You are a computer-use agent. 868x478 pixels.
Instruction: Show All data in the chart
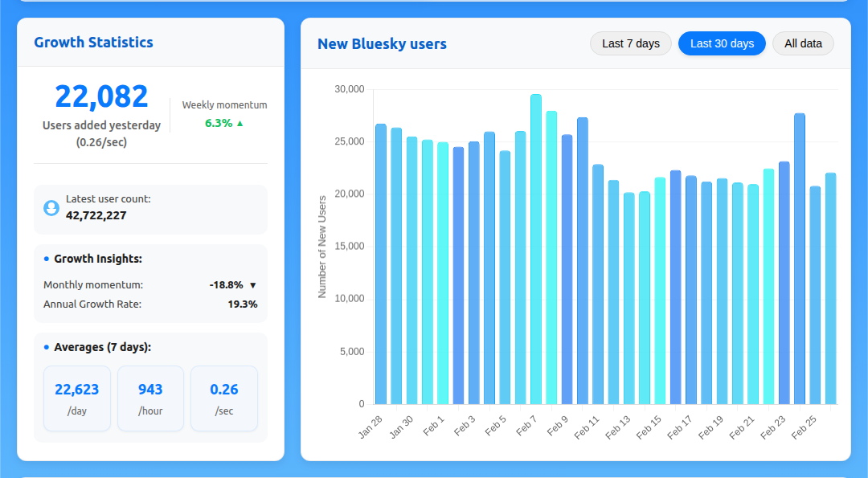click(803, 43)
